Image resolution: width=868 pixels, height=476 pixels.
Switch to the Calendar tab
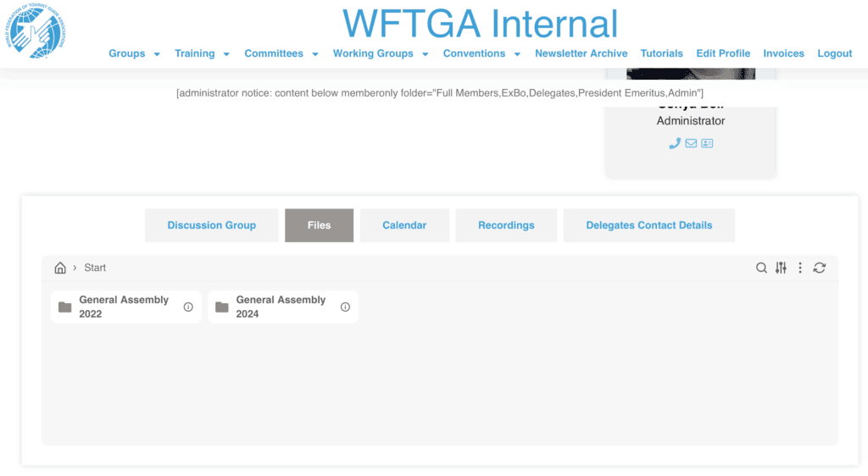[x=404, y=225]
